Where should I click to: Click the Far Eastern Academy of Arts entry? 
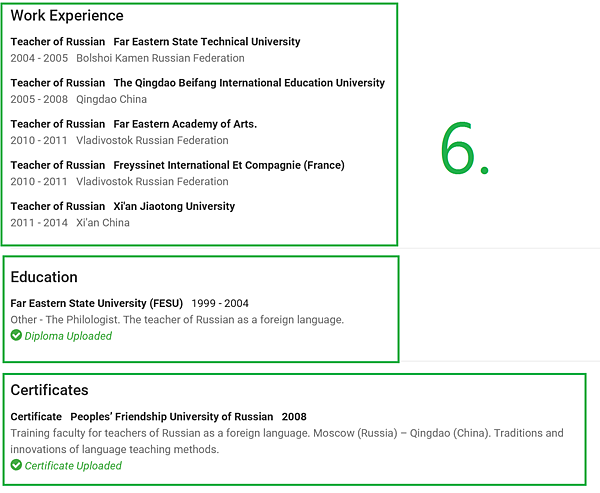coord(185,124)
